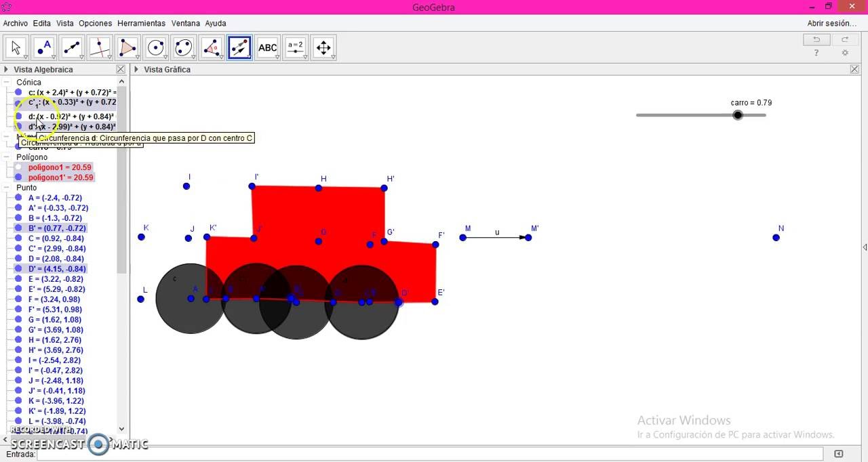Select the Line through two points tool
868x462 pixels.
pyautogui.click(x=72, y=47)
